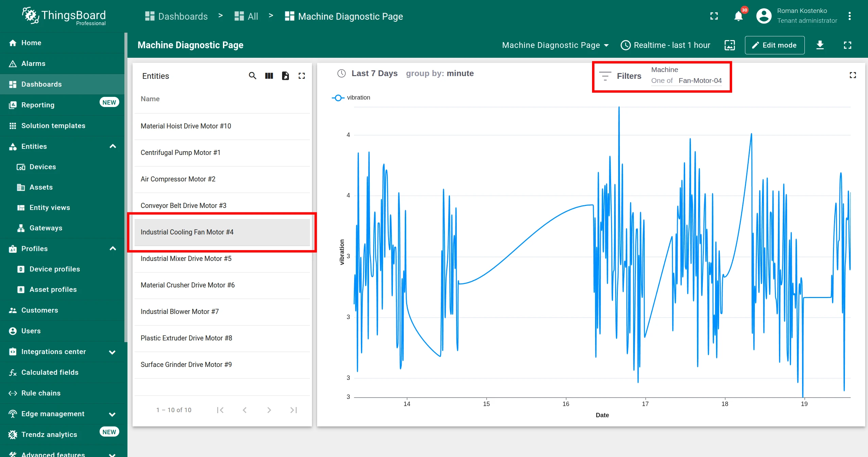Download the dashboard using the export icon
The width and height of the screenshot is (868, 457).
pyautogui.click(x=820, y=45)
